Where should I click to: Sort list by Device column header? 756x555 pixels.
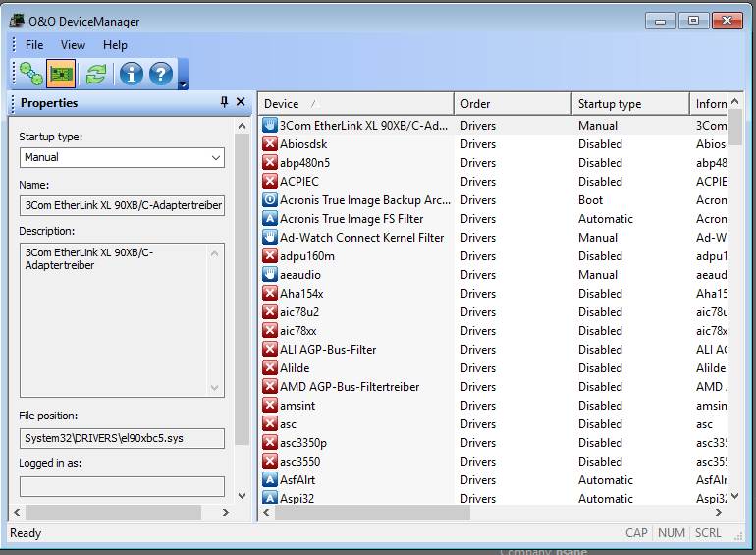(355, 104)
